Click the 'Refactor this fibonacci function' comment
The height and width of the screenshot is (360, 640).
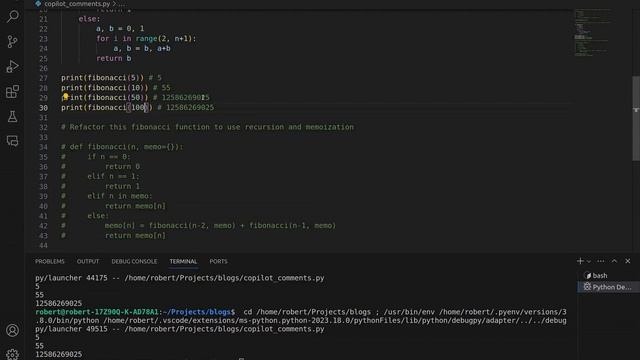coord(207,127)
